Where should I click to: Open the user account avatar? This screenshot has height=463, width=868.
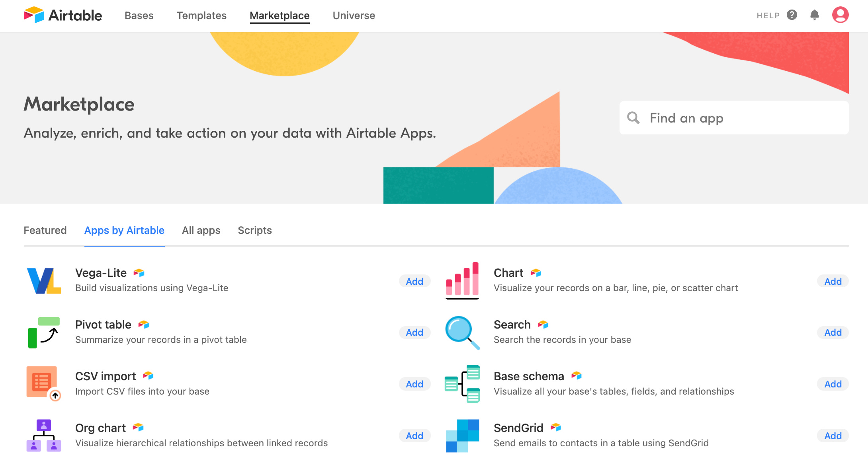(x=840, y=15)
